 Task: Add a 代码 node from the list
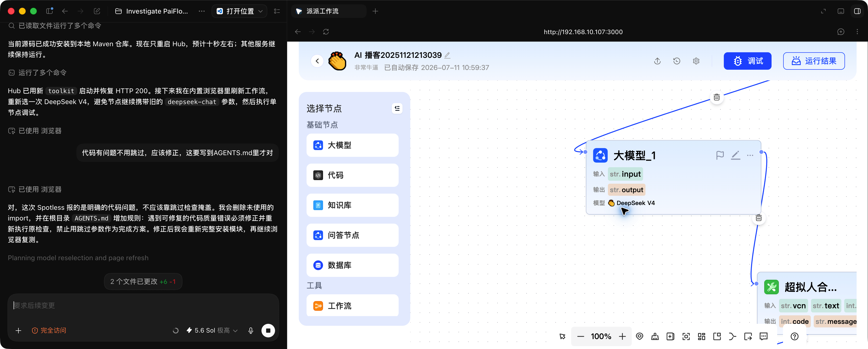tap(352, 175)
